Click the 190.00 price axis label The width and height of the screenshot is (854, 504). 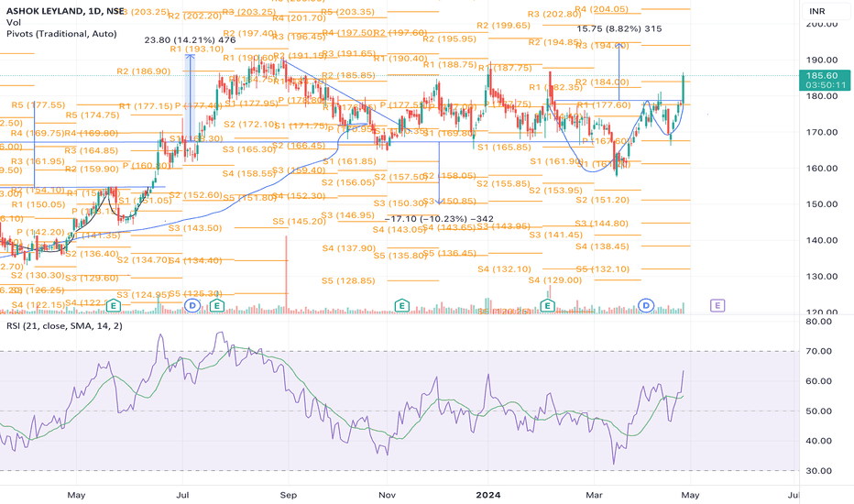pos(822,60)
